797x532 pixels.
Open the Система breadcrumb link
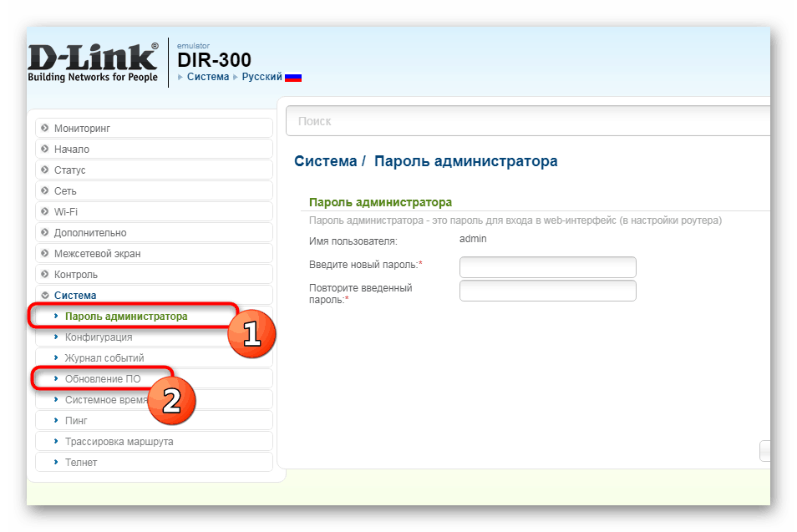208,77
